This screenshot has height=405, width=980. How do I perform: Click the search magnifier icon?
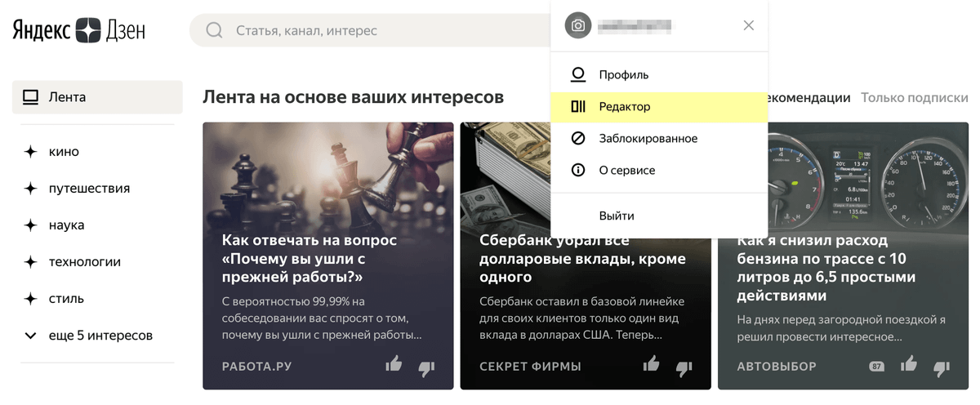[214, 30]
